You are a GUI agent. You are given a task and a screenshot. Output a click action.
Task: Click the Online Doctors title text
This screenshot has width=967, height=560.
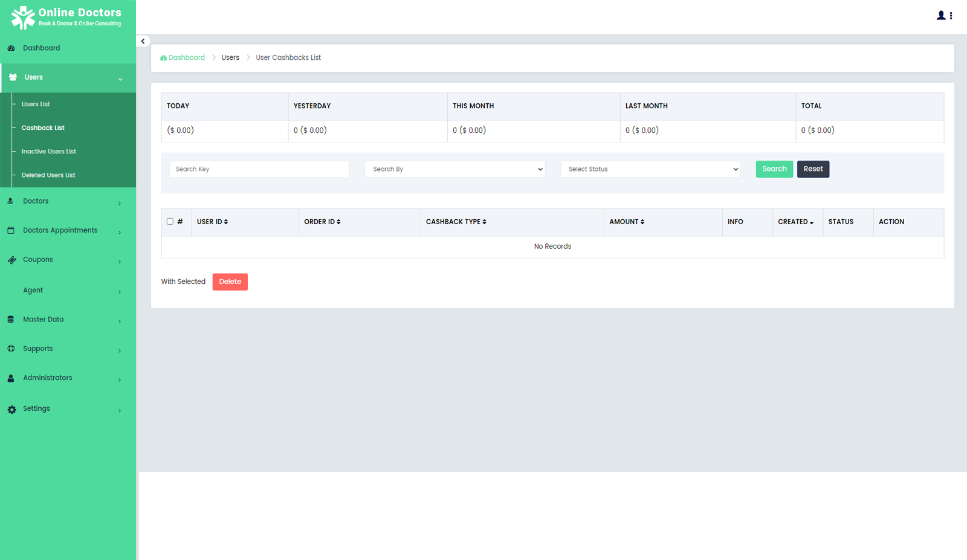pos(80,13)
